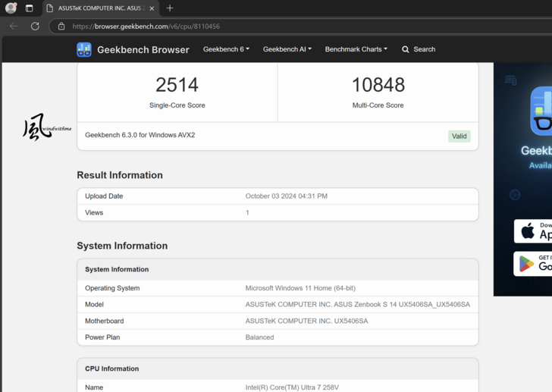Select the ASUSTeK COMPUTER INC. browser tab
The height and width of the screenshot is (392, 552).
[99, 8]
